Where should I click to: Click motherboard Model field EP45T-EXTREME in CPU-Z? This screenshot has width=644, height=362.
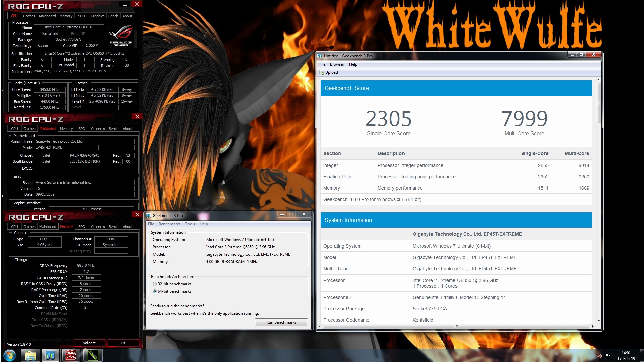66,147
